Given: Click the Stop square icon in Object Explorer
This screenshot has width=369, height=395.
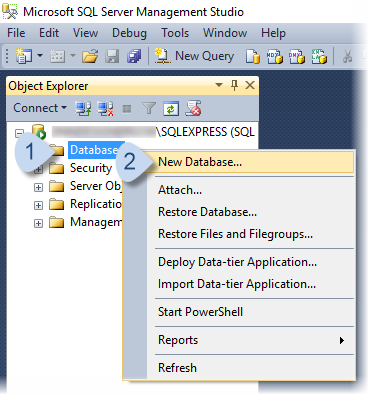Looking at the screenshot, I should tap(127, 109).
